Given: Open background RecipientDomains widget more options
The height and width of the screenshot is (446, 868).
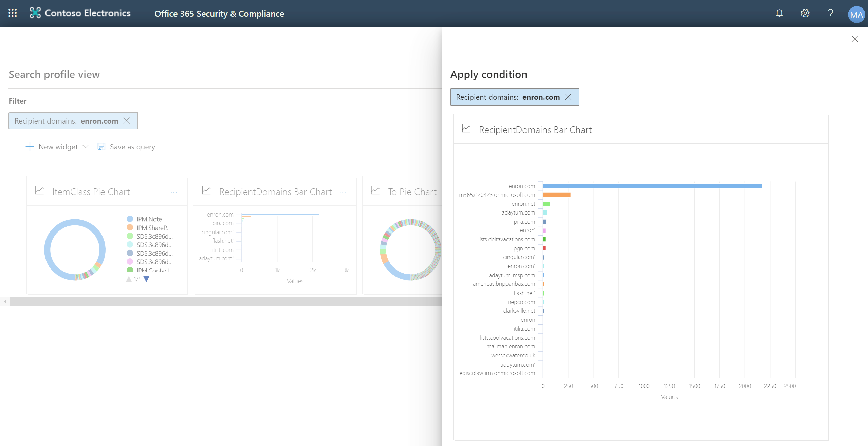Looking at the screenshot, I should pos(343,193).
